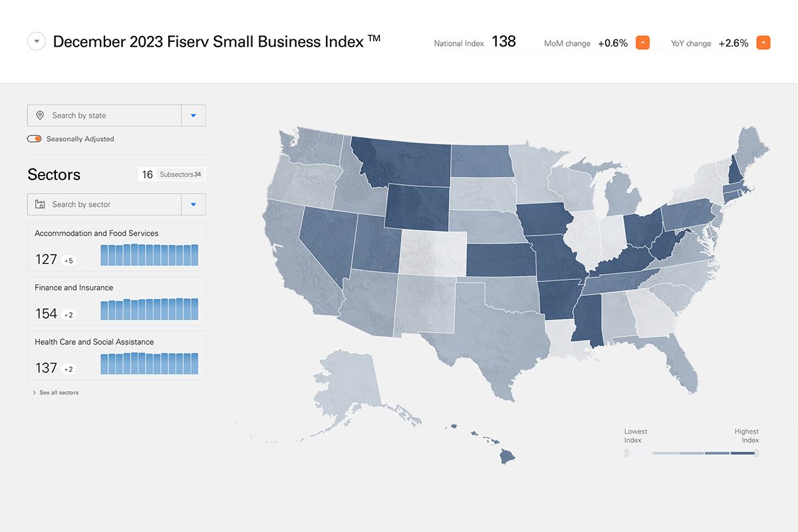798x532 pixels.
Task: Select Colorado on the map
Action: pos(432,253)
